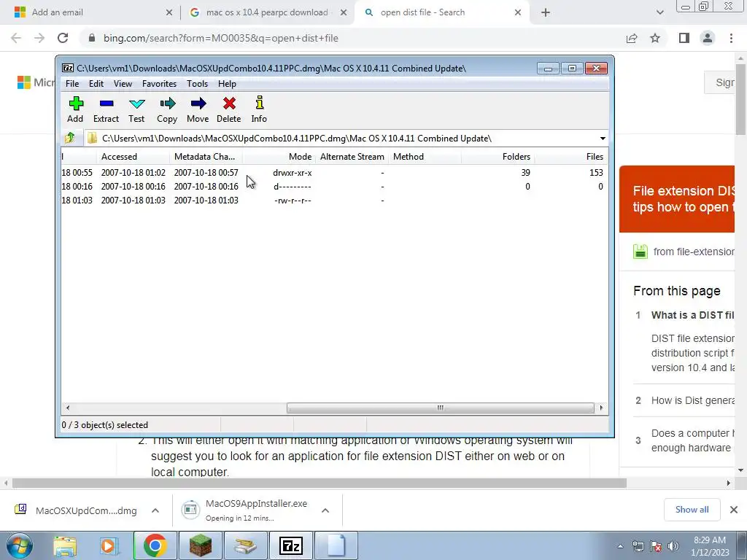Sort by the Alternate Stream column
747x560 pixels.
(352, 157)
